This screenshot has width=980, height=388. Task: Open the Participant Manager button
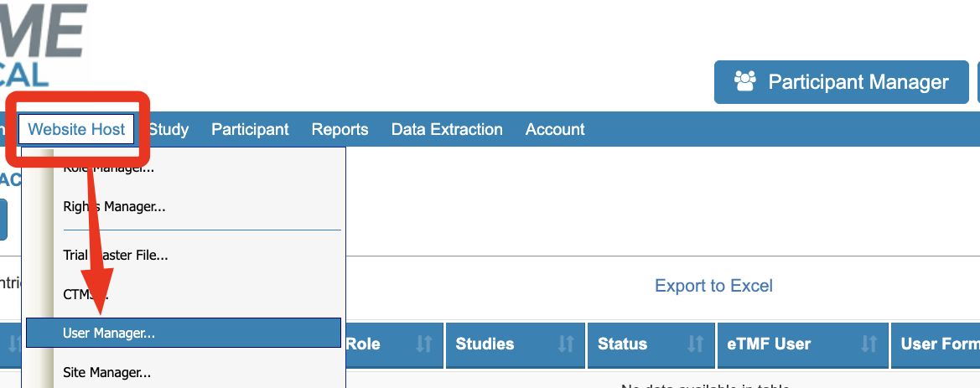pos(841,82)
